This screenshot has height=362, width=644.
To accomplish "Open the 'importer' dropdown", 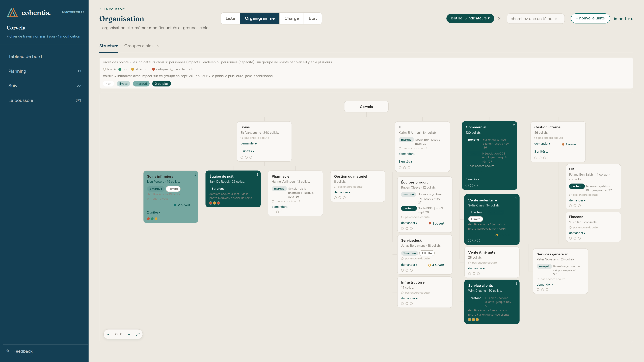I will 624,19.
